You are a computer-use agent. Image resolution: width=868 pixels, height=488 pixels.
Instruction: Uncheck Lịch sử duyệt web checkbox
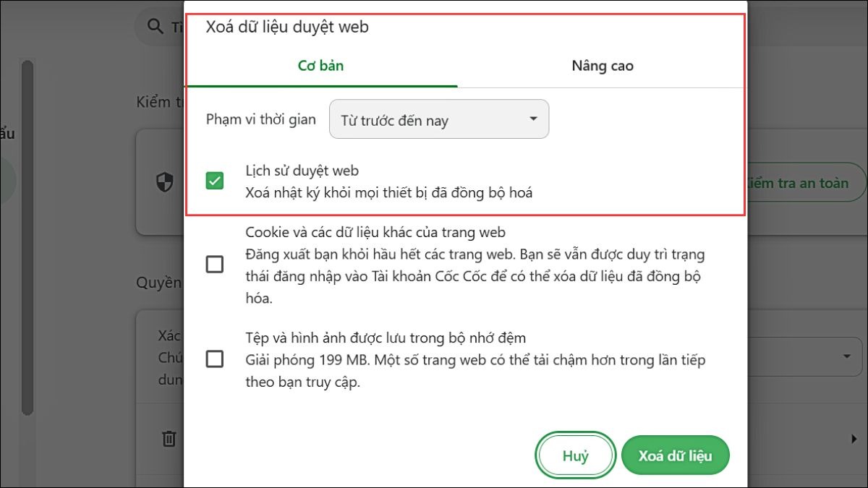coord(215,181)
